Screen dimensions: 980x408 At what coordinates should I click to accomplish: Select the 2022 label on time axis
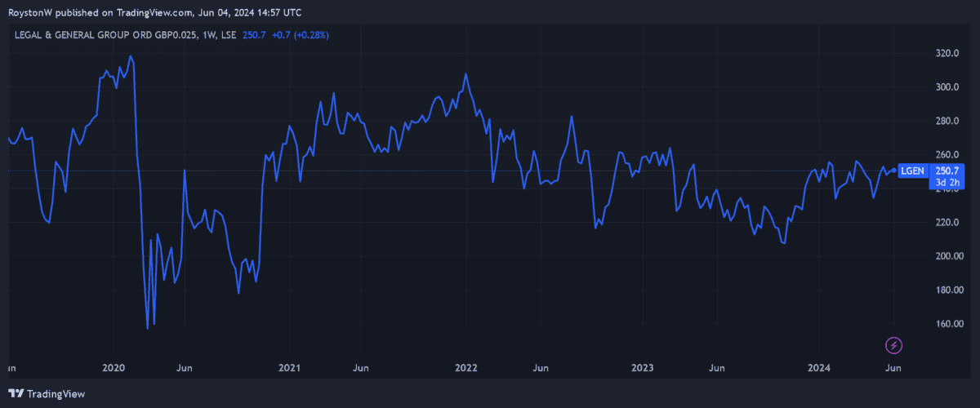tap(466, 369)
